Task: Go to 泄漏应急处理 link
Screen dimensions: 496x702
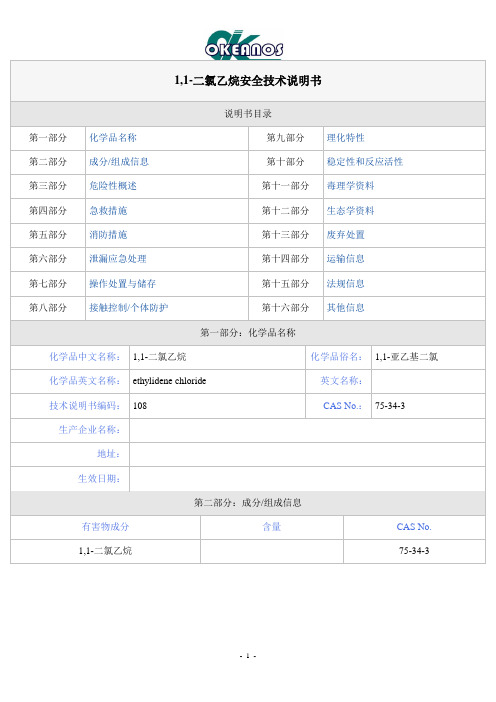Action: pyautogui.click(x=118, y=259)
